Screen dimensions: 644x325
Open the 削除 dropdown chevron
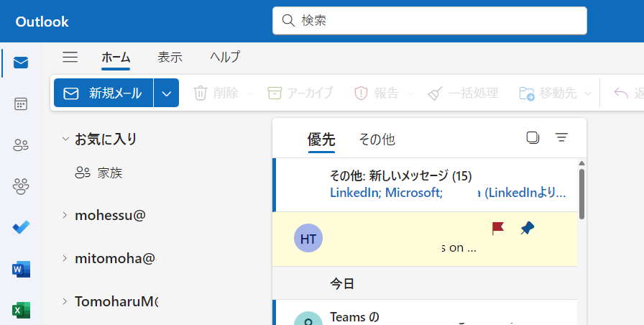(x=249, y=93)
